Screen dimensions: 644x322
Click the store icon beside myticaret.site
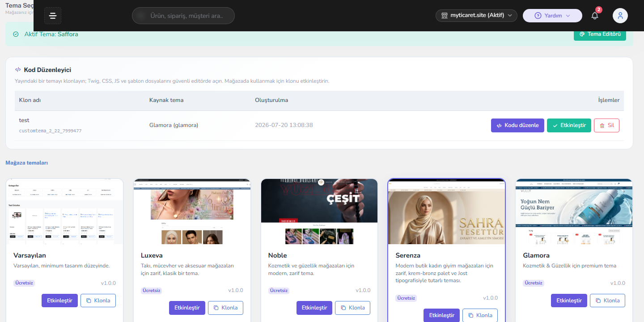445,15
